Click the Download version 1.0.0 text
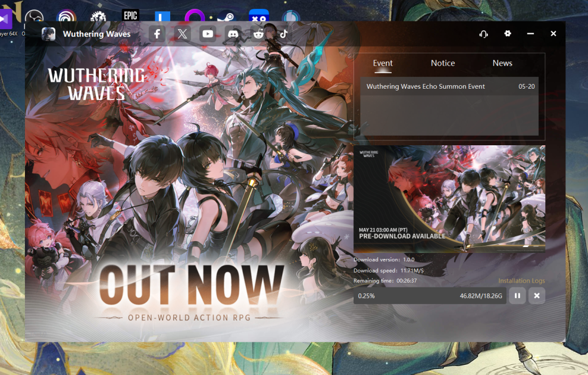Image resolution: width=588 pixels, height=375 pixels. pyautogui.click(x=384, y=260)
